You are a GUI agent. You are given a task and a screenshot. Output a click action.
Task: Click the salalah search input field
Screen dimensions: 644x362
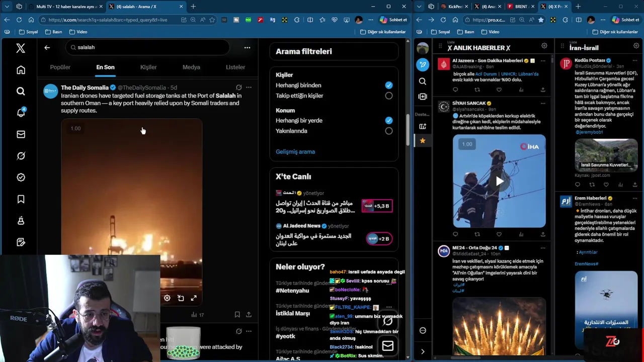pos(147,47)
